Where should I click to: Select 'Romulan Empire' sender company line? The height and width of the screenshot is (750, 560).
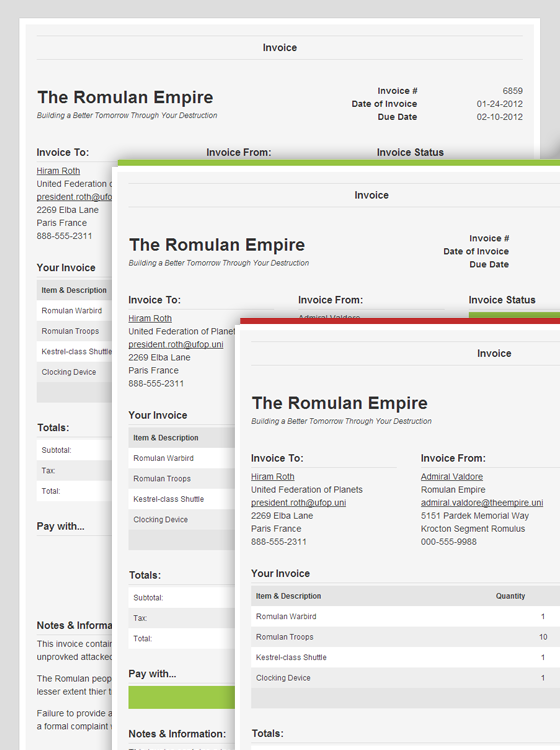453,490
